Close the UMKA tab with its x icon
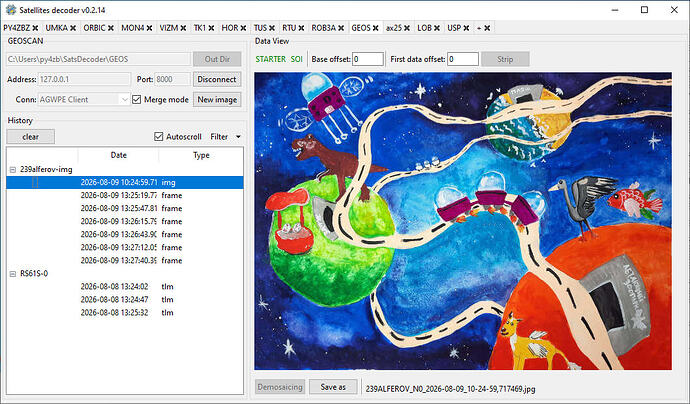The height and width of the screenshot is (404, 690). pyautogui.click(x=73, y=28)
